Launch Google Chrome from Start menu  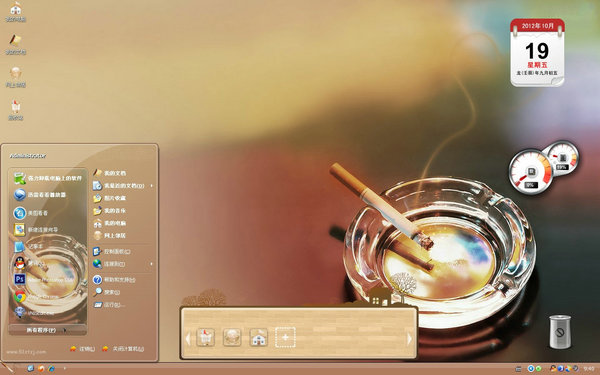pyautogui.click(x=36, y=297)
